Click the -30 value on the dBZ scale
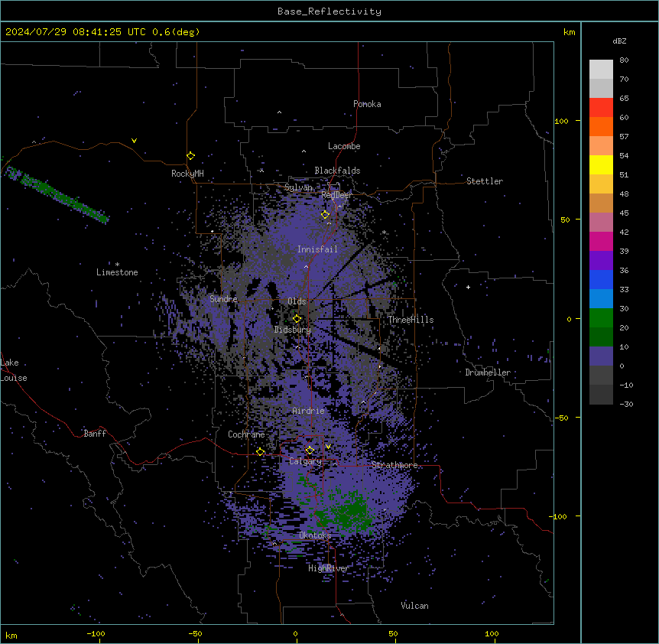This screenshot has width=659, height=644. [626, 404]
